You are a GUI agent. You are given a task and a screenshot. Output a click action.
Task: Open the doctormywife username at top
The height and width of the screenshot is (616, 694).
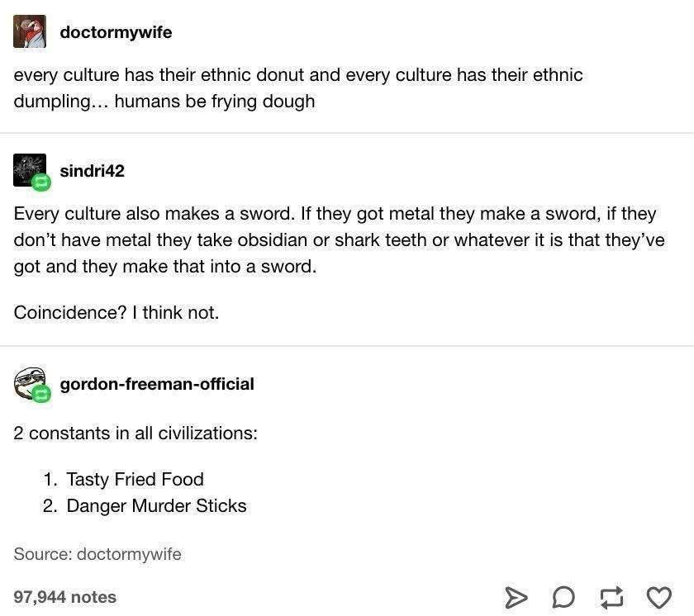tap(116, 32)
